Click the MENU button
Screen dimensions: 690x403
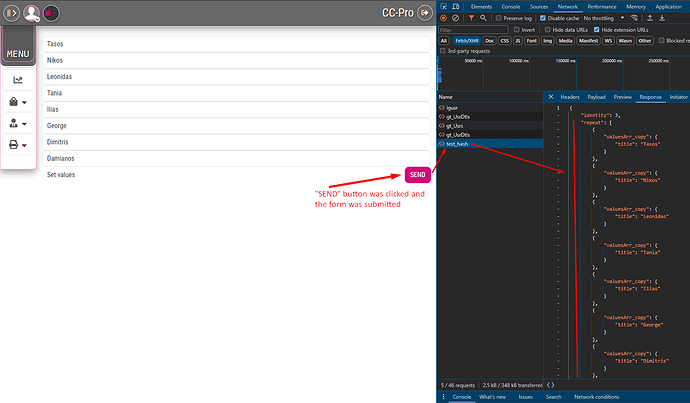pos(18,46)
